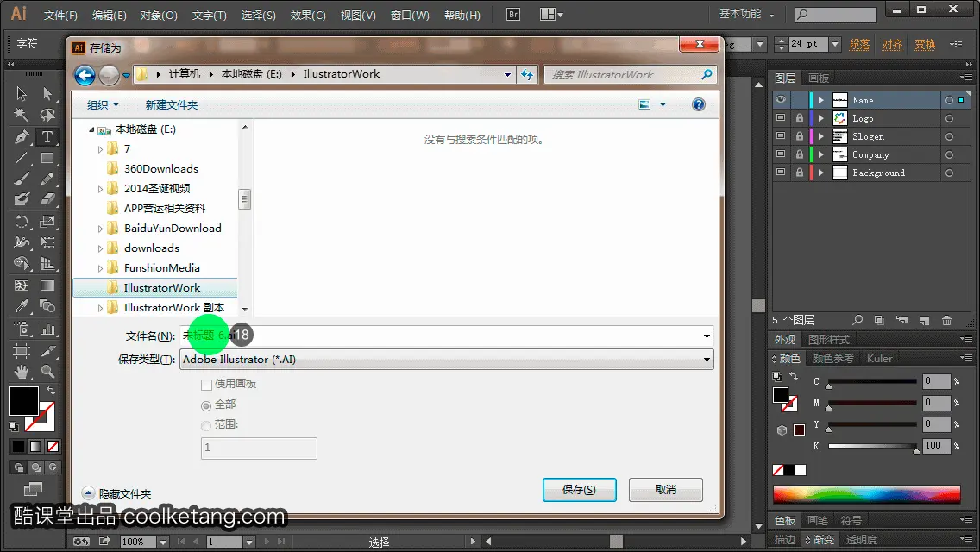Screen dimensions: 980x552
Task: Delete selected layer with trash icon
Action: click(x=947, y=320)
